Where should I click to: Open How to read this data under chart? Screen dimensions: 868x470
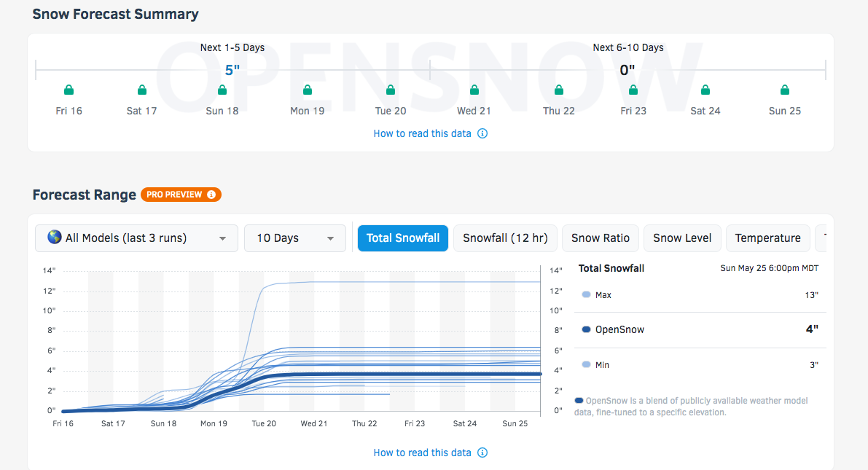pyautogui.click(x=430, y=453)
